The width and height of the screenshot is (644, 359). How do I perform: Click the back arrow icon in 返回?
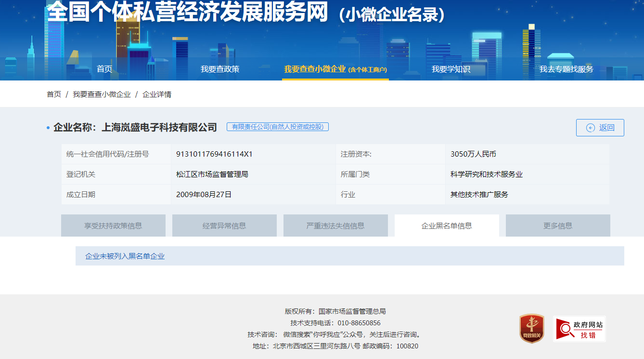click(x=590, y=128)
